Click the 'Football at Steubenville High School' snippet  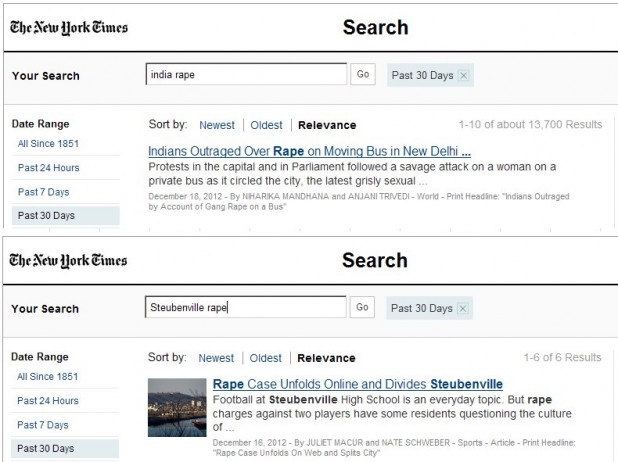pyautogui.click(x=392, y=414)
